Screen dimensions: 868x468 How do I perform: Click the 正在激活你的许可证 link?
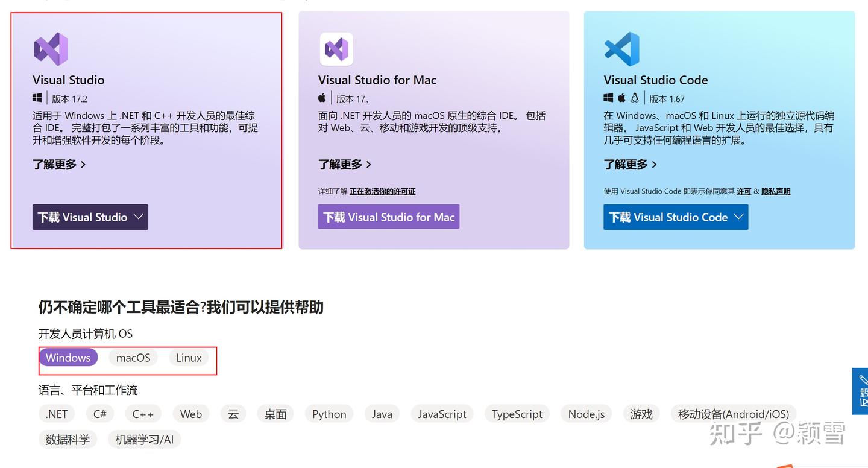point(382,191)
